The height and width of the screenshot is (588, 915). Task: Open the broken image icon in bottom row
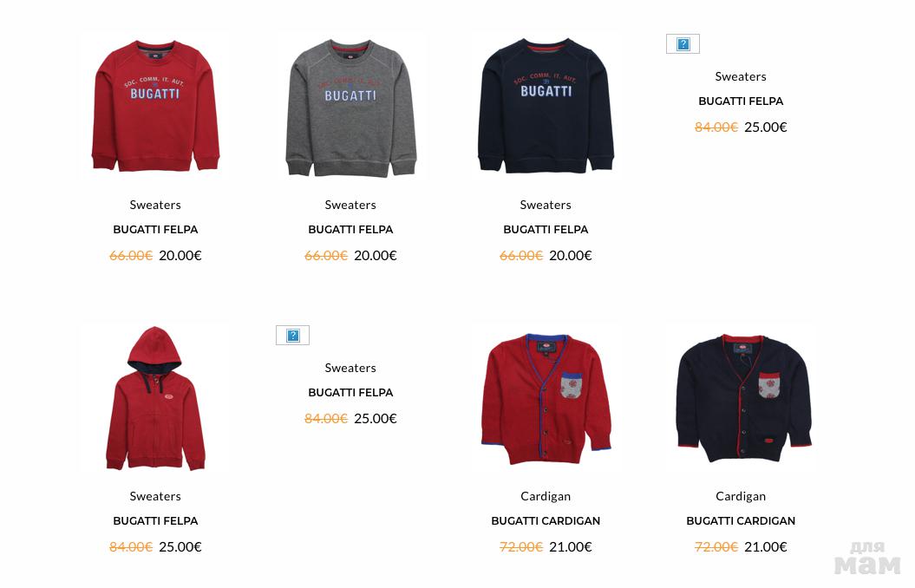(x=292, y=335)
